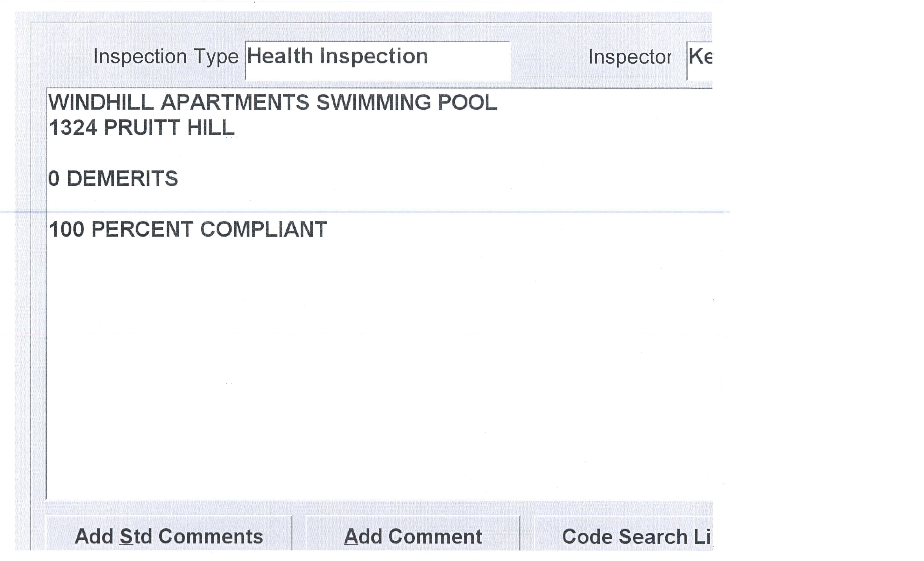924x561 pixels.
Task: Click the word DEMERITS
Action: click(x=122, y=178)
